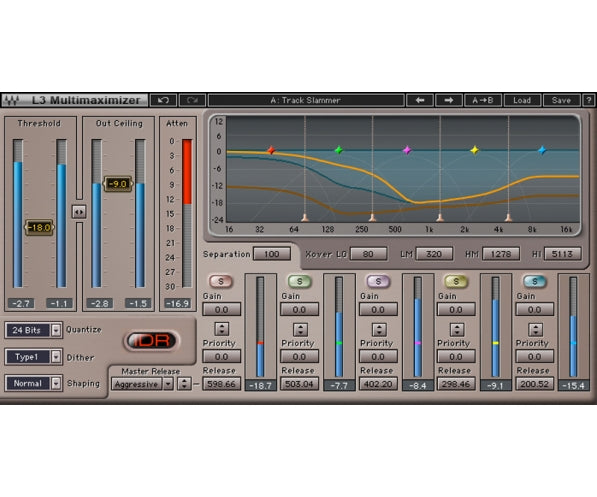
Task: Solo the blue high band
Action: 535,281
